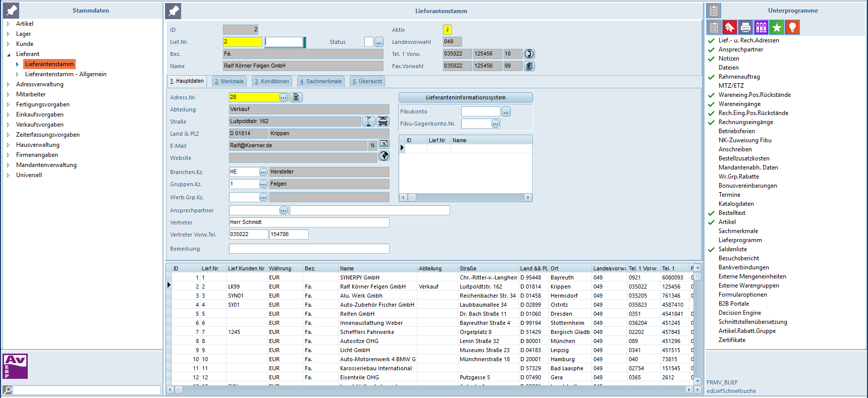Screen dimensions: 868x398
Task: Click the purple binders icon in Unterprogramme
Action: pos(761,27)
